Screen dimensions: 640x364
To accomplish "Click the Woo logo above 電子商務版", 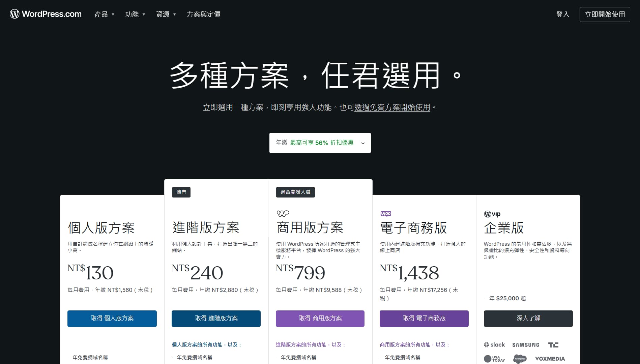I will pyautogui.click(x=386, y=214).
